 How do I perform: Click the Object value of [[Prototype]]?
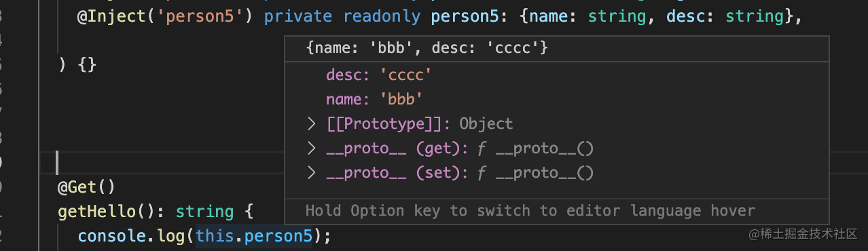486,124
